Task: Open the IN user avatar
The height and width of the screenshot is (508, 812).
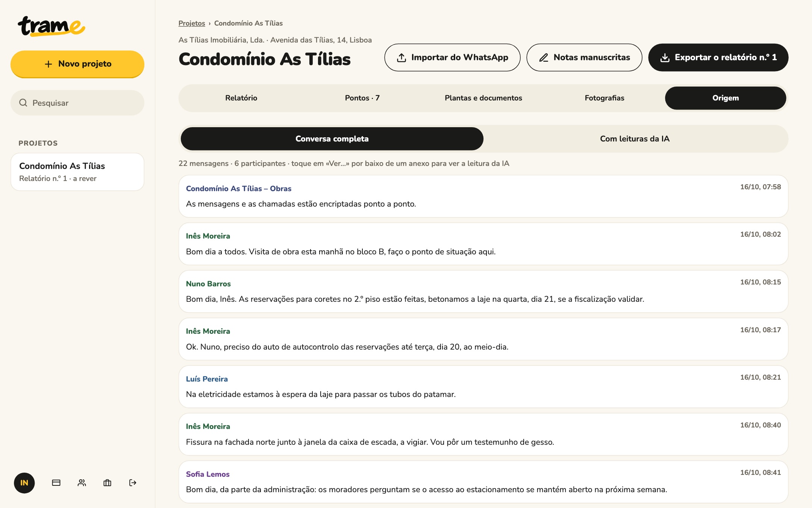Action: click(24, 483)
